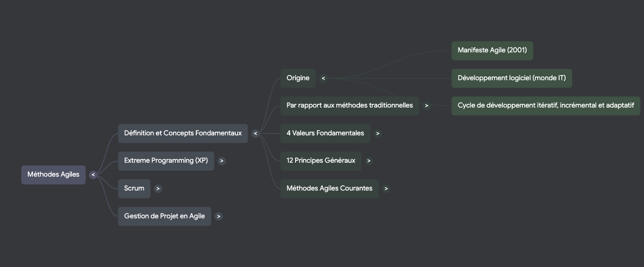Image resolution: width=644 pixels, height=267 pixels.
Task: Select the Manifeste Agile (2001) node
Action: 492,51
